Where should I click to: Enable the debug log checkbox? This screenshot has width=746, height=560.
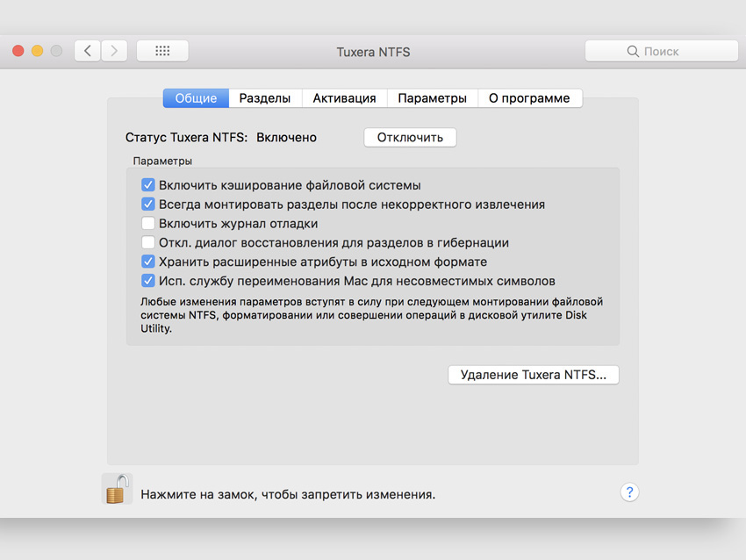(148, 224)
